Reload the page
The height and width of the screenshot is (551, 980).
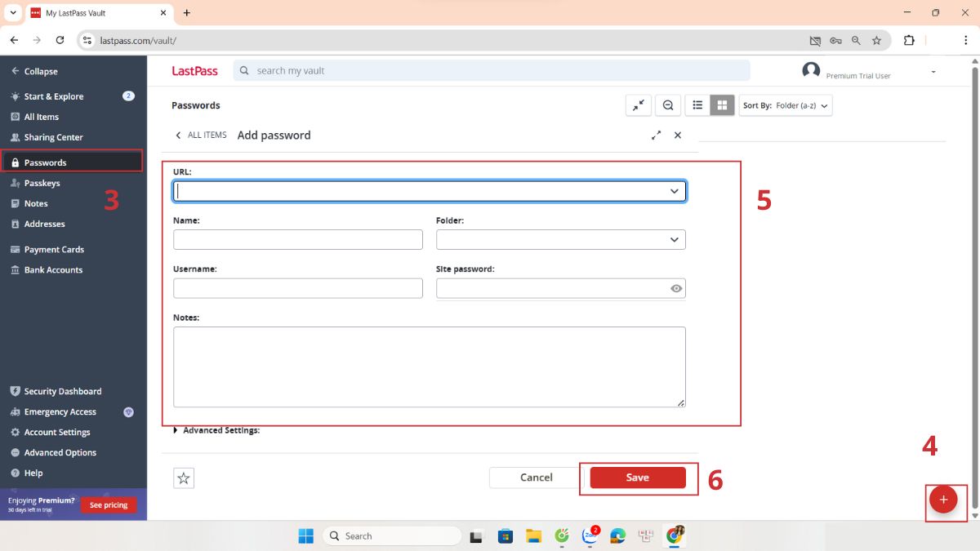(x=60, y=40)
